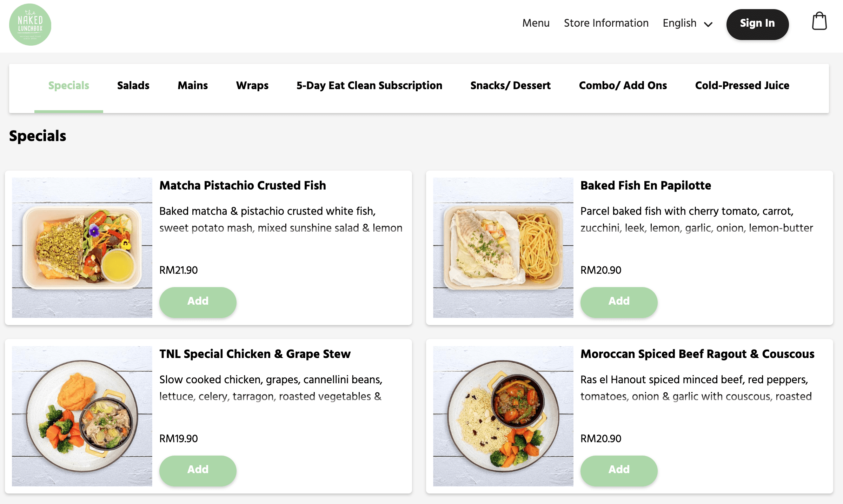Screen dimensions: 843x504
Task: Open 5-Day Eat Clean Subscription tab
Action: pos(369,86)
